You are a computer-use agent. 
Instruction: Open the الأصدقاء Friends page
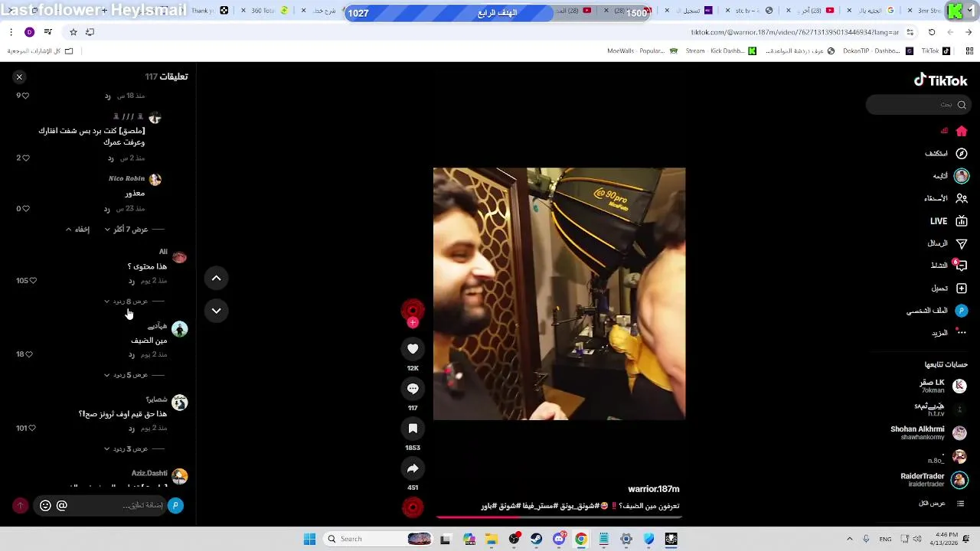point(946,198)
